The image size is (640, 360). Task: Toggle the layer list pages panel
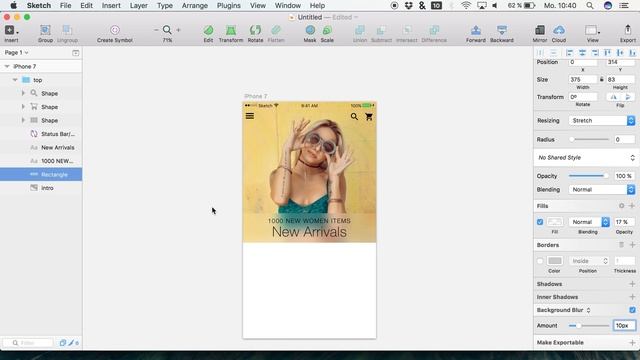[x=76, y=53]
